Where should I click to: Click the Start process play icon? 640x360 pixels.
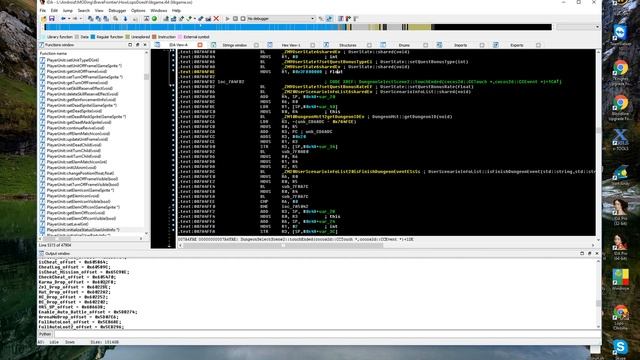[x=227, y=19]
